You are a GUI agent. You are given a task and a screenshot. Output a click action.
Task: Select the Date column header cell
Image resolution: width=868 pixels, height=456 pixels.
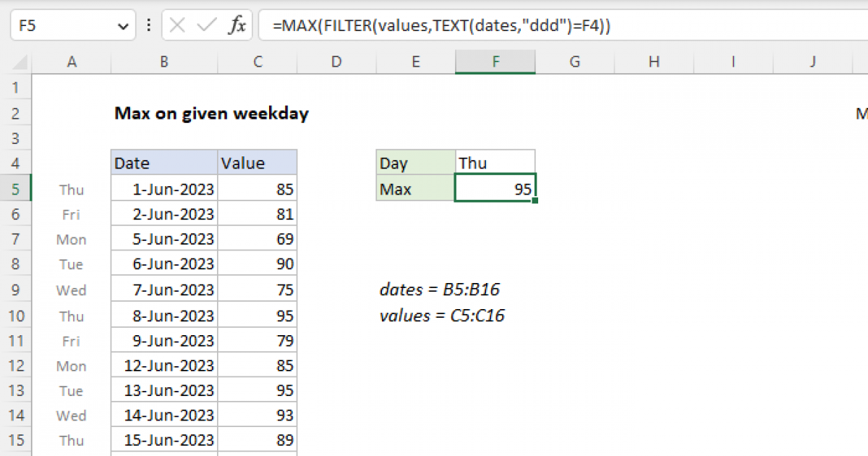163,163
